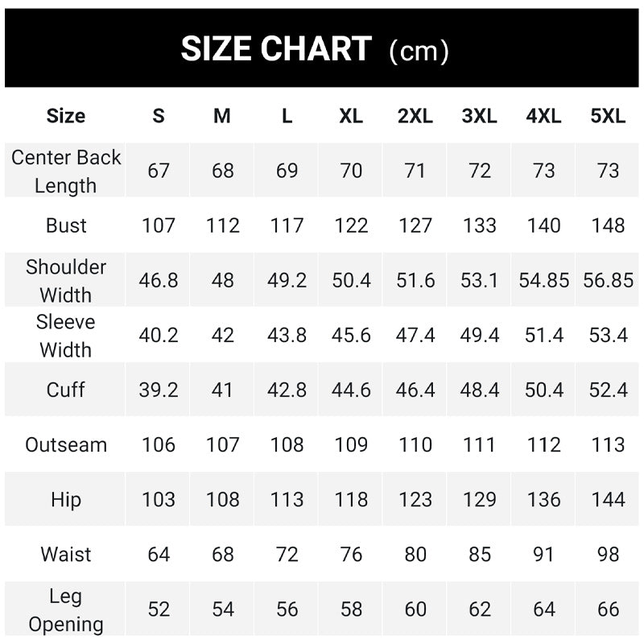Click the Cuff row label
644x644 pixels.
[x=66, y=390]
